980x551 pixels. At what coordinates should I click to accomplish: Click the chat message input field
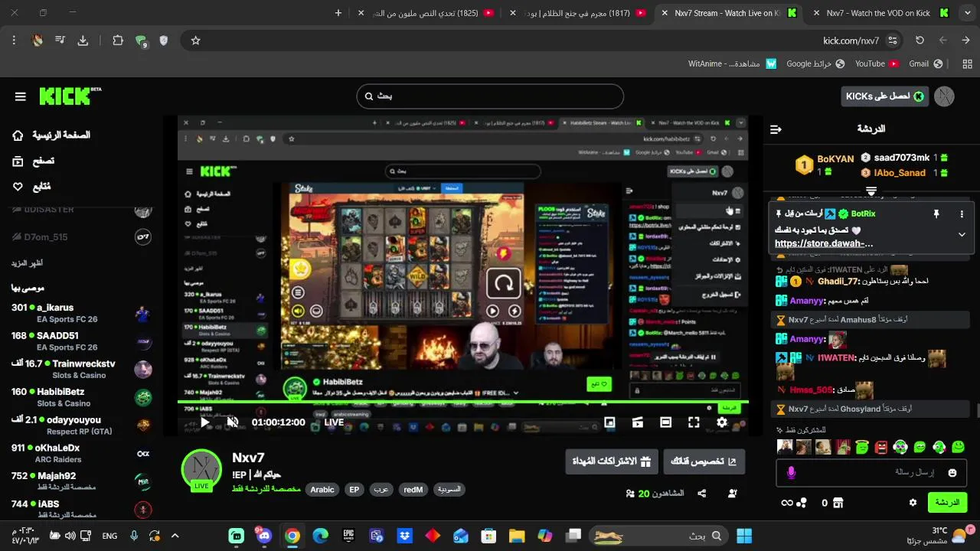point(871,473)
